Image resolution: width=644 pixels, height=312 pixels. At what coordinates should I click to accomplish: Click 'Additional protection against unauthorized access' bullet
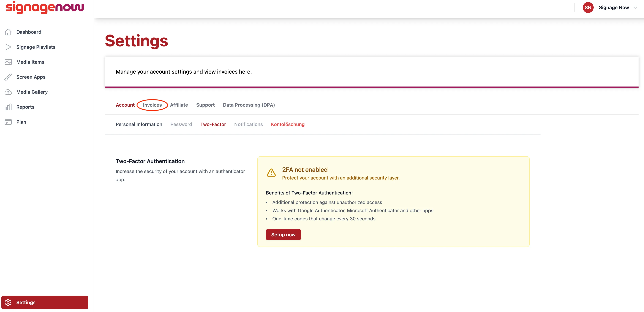tap(327, 202)
